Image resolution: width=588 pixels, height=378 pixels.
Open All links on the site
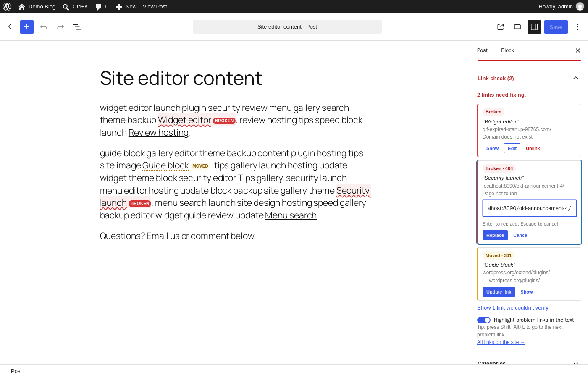[501, 342]
